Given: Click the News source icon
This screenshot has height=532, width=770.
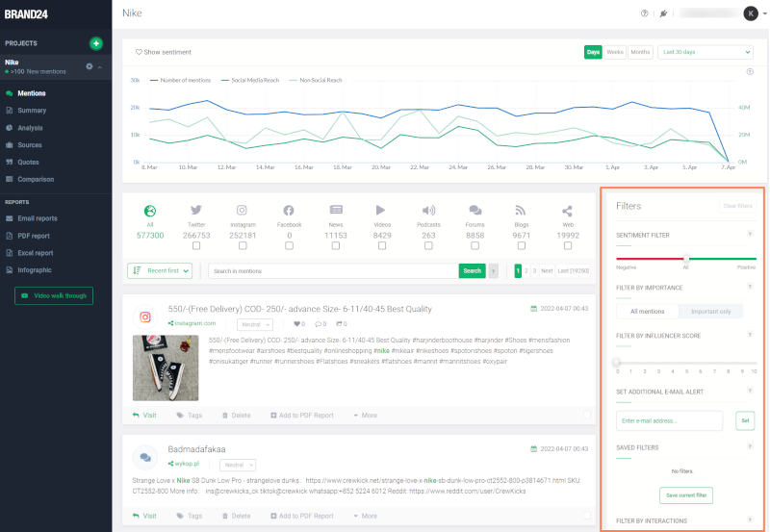Looking at the screenshot, I should (336, 210).
